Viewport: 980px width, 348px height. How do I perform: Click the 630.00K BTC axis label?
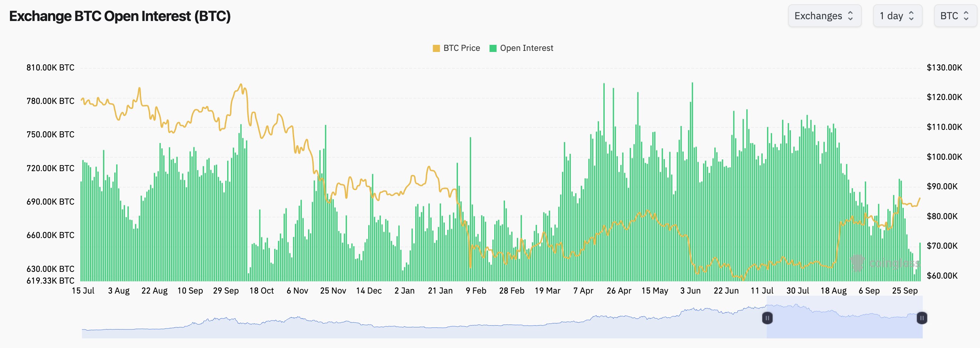point(50,269)
